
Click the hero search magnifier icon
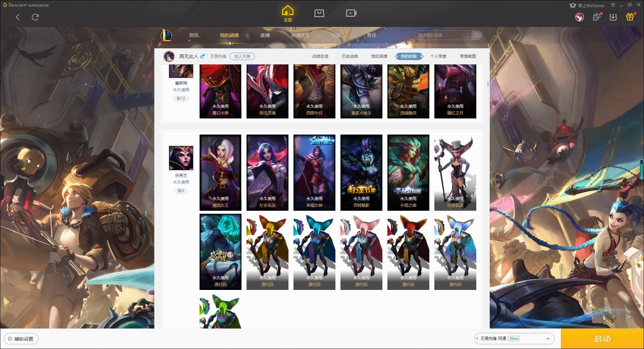(x=476, y=35)
